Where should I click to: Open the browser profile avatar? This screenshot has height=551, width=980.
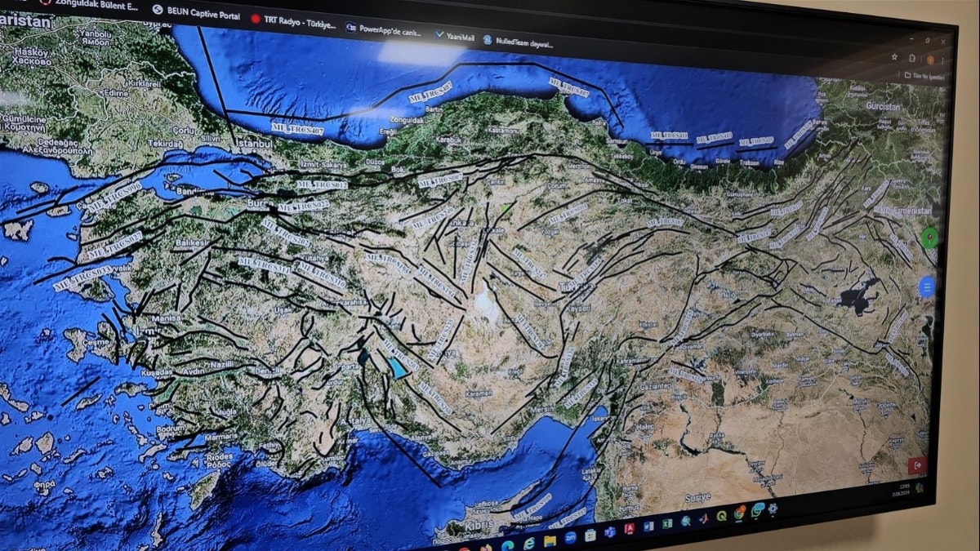930,59
